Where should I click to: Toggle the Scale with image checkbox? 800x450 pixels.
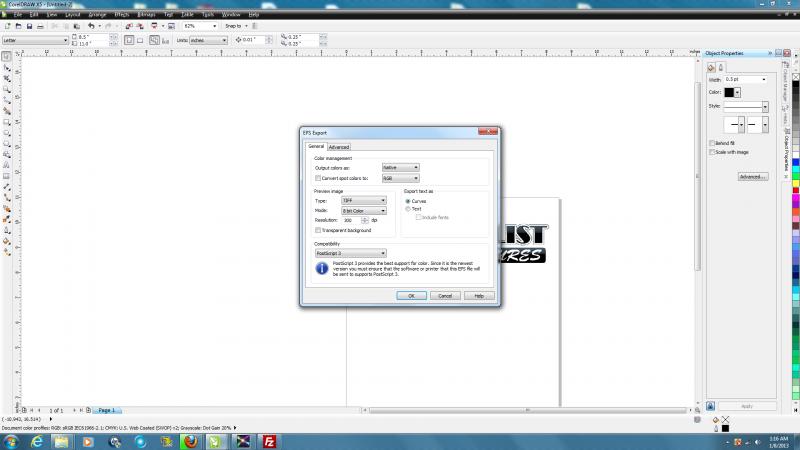[712, 152]
